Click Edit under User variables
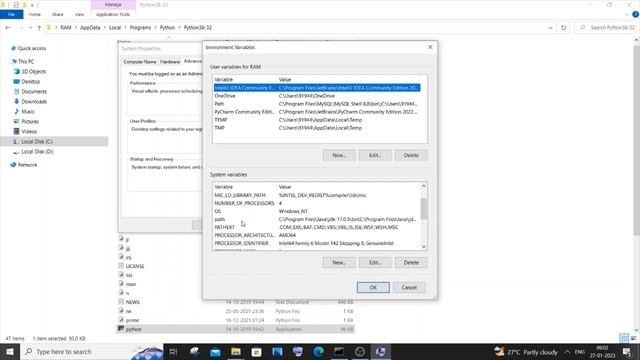 coord(375,156)
